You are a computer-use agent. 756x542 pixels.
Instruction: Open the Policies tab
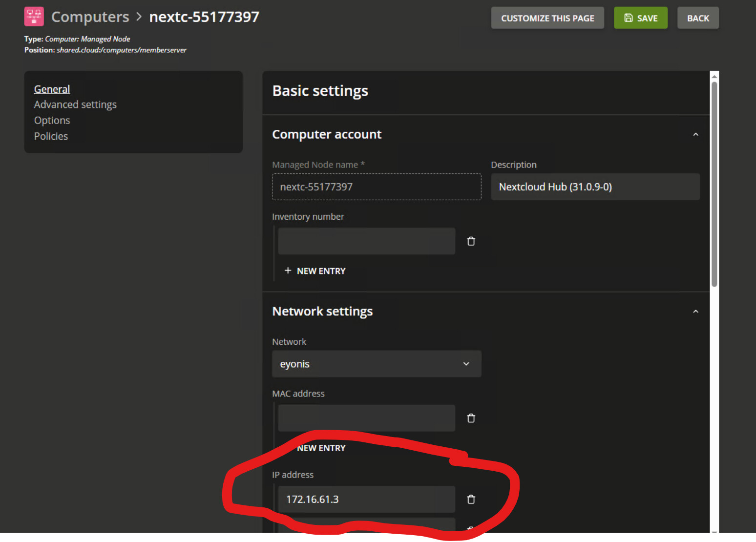(51, 136)
